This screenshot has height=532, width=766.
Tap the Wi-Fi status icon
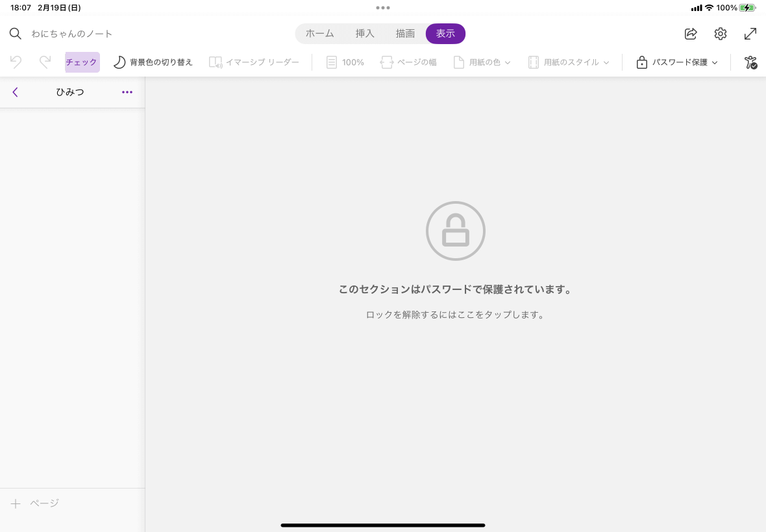[709, 8]
